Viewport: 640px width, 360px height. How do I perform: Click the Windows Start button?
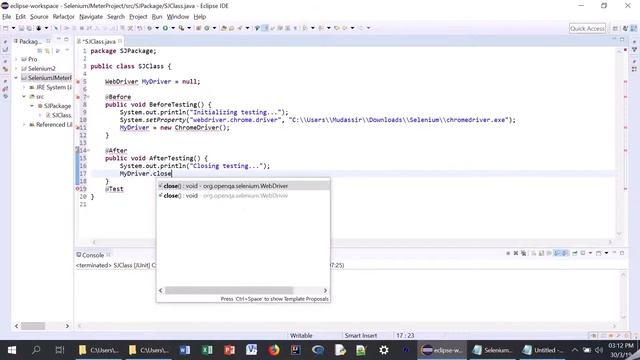tap(12, 350)
